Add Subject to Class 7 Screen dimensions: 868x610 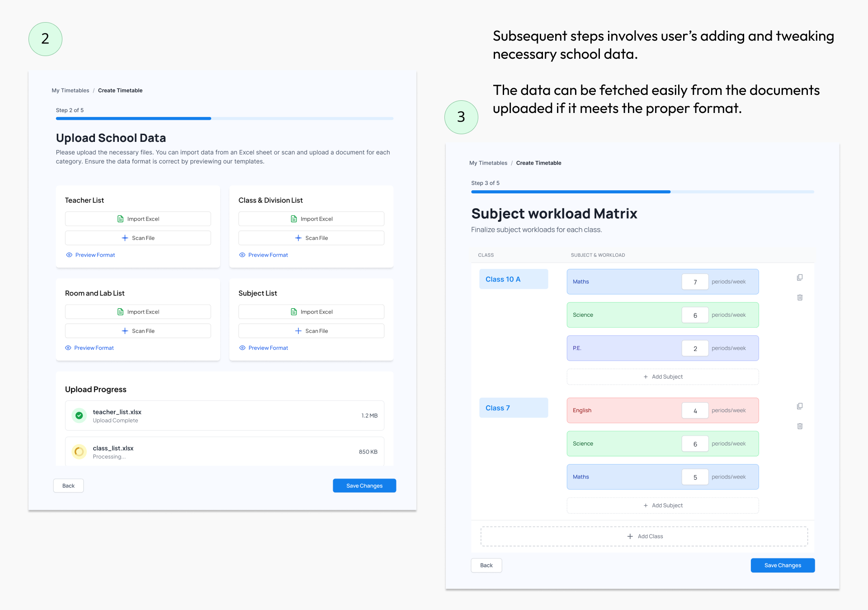click(663, 506)
